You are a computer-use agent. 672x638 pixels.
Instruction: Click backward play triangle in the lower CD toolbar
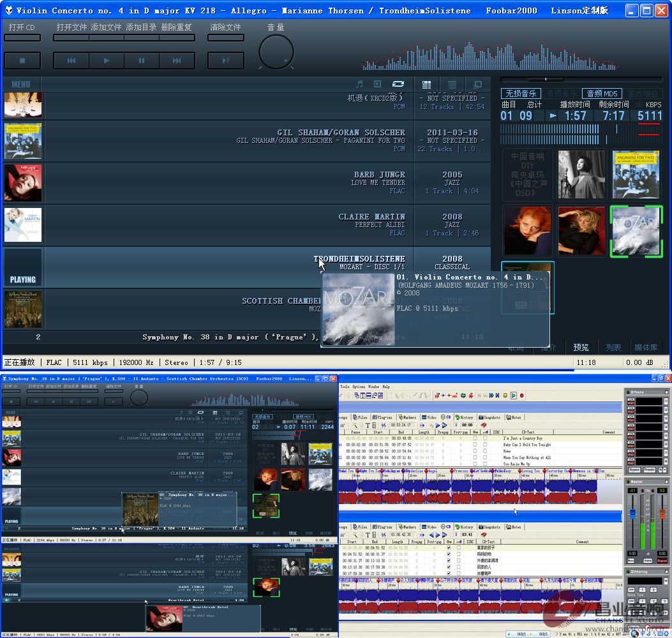tap(431, 535)
